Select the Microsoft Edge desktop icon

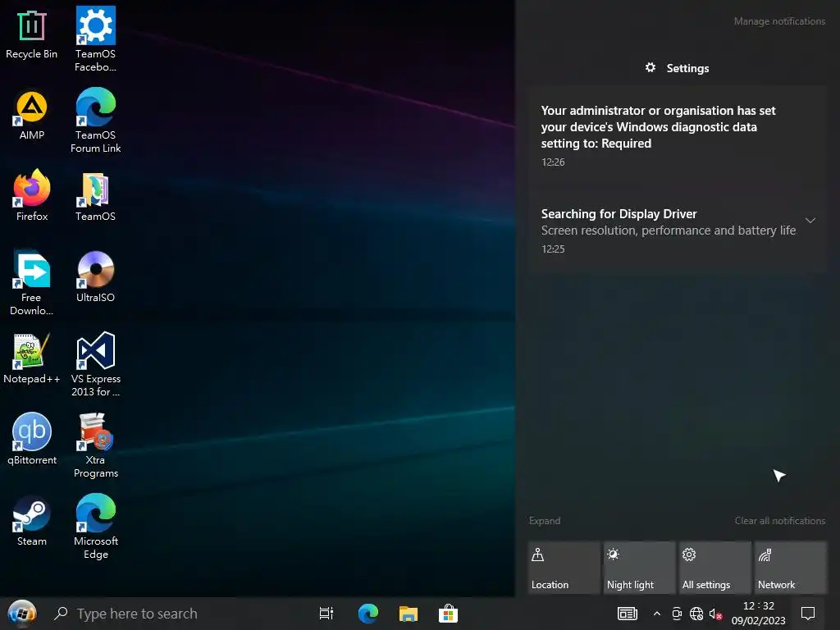coord(95,527)
